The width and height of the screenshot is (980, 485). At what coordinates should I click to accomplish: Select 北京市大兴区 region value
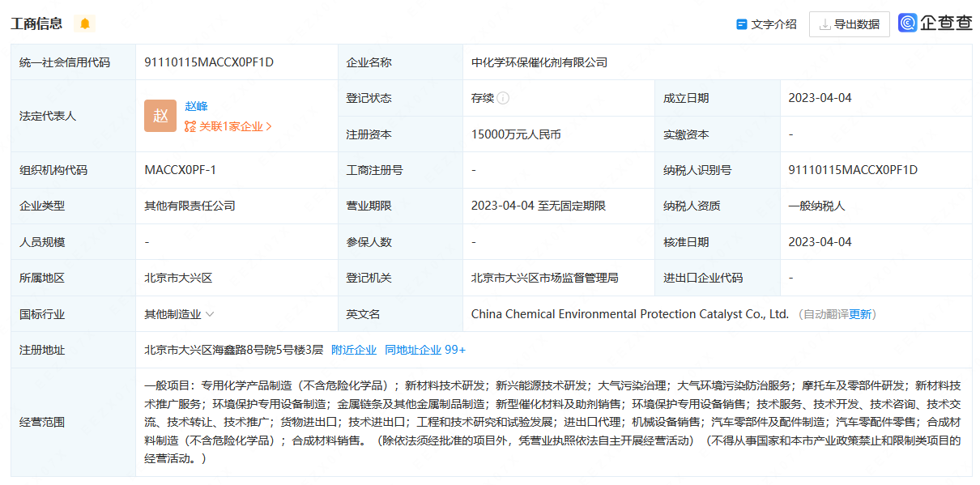(x=178, y=278)
